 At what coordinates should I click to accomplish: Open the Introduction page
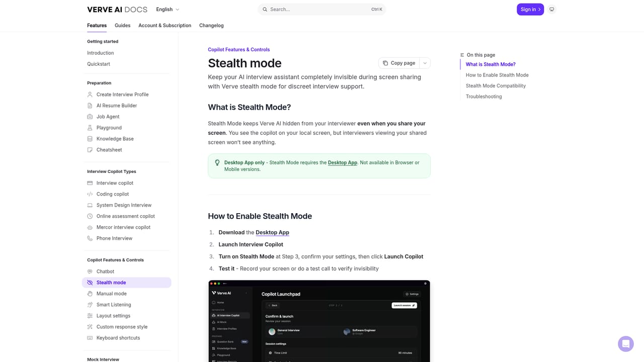coord(101,53)
